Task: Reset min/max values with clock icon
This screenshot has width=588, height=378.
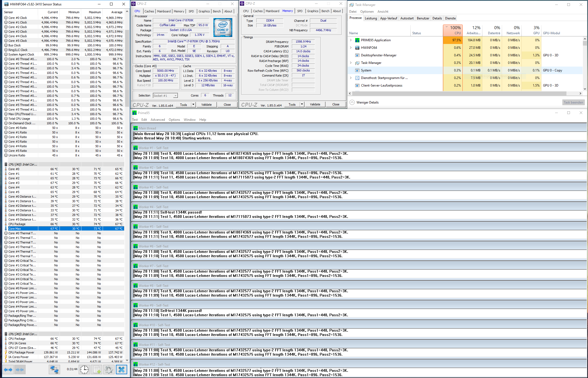Action: [x=84, y=369]
